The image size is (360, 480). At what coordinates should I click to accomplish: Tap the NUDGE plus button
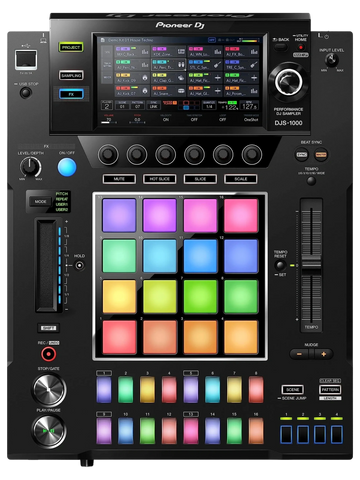[x=323, y=354]
